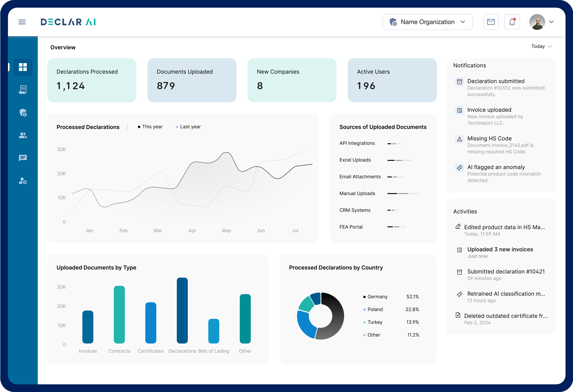Open the declarations document sidebar icon
The width and height of the screenshot is (573, 392).
coord(23,90)
